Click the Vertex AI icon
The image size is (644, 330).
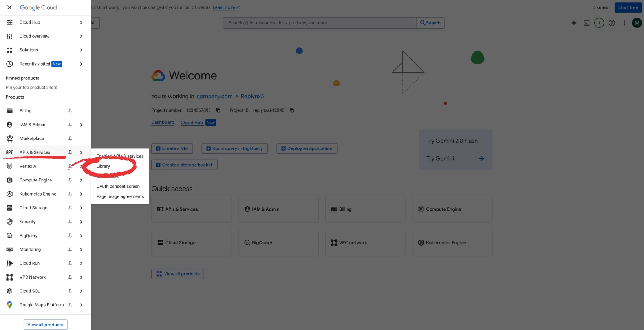[x=9, y=166]
